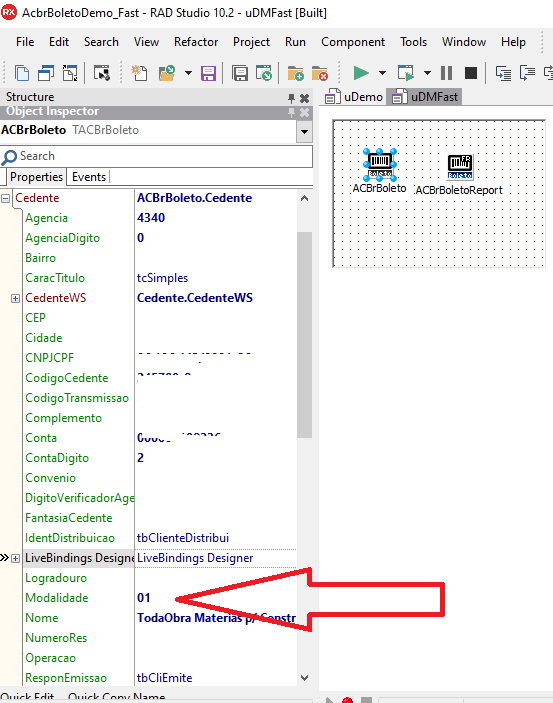Open the Help menu
553x703 pixels.
coord(513,42)
